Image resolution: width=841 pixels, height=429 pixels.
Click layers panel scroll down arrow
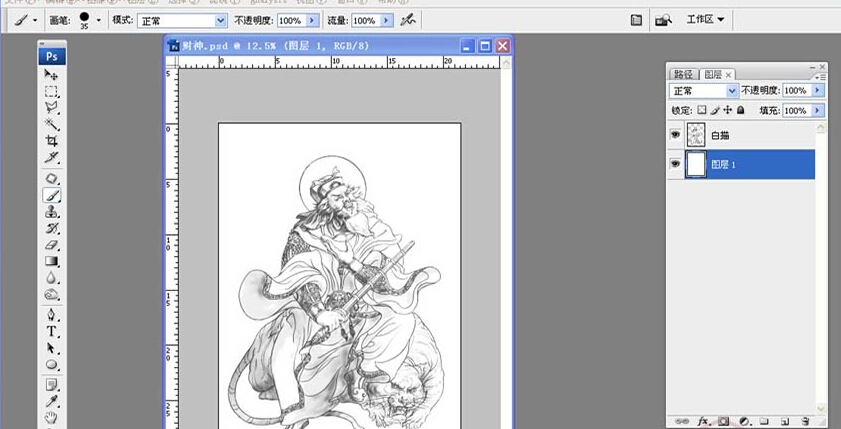tap(820, 408)
